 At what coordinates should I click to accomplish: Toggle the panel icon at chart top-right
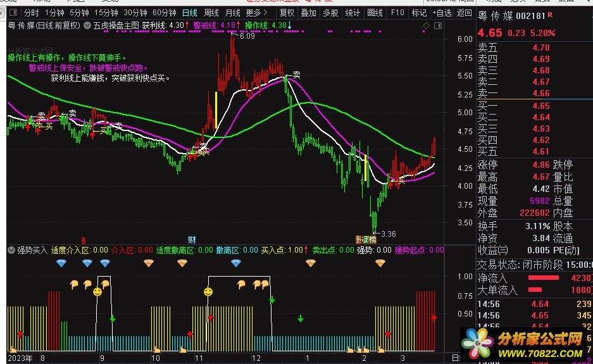(438, 26)
